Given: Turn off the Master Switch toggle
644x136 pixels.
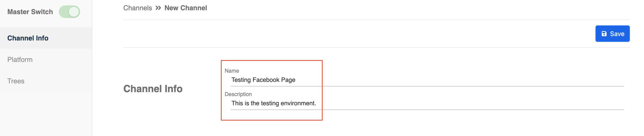Looking at the screenshot, I should (69, 12).
